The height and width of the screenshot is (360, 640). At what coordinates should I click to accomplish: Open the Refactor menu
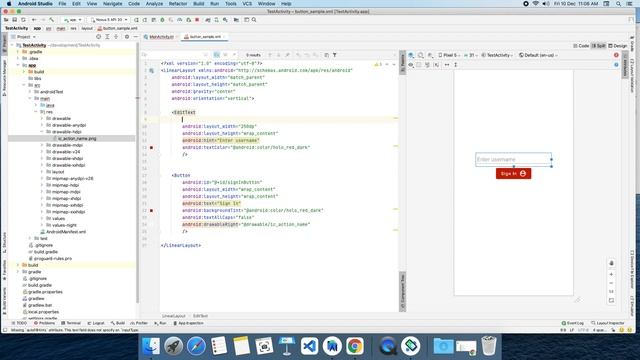pos(178,4)
